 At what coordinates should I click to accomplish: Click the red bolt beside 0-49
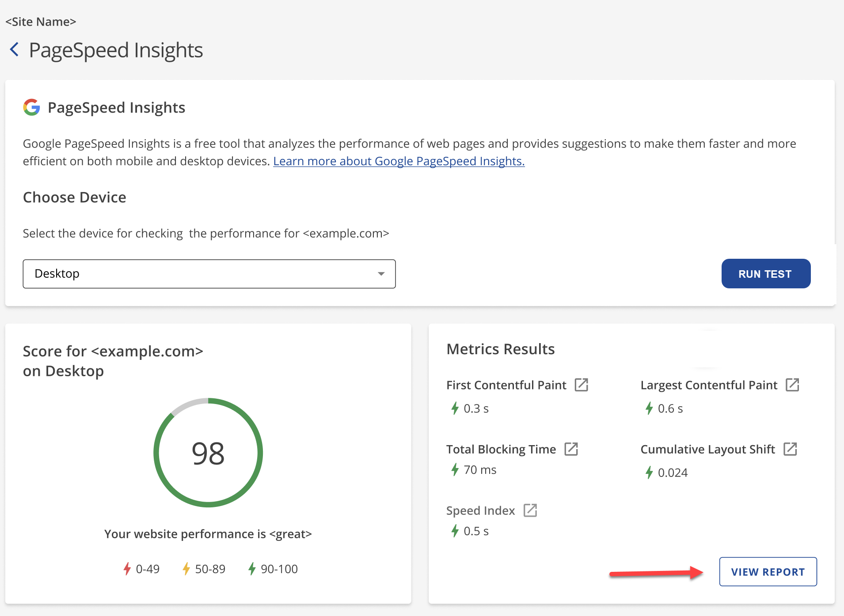tap(127, 569)
